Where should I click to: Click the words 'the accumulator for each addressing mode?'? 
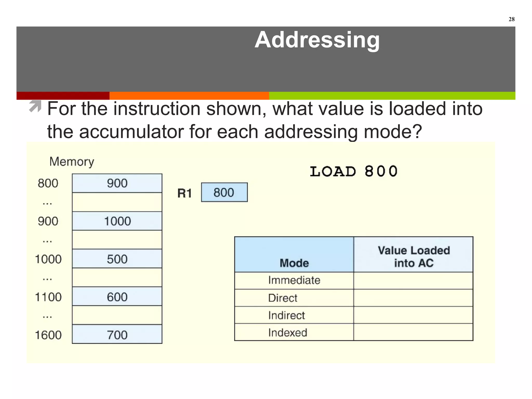[x=235, y=131]
